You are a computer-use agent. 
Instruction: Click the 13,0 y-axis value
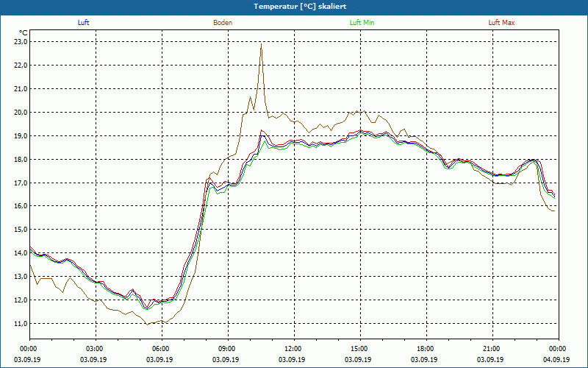click(21, 277)
